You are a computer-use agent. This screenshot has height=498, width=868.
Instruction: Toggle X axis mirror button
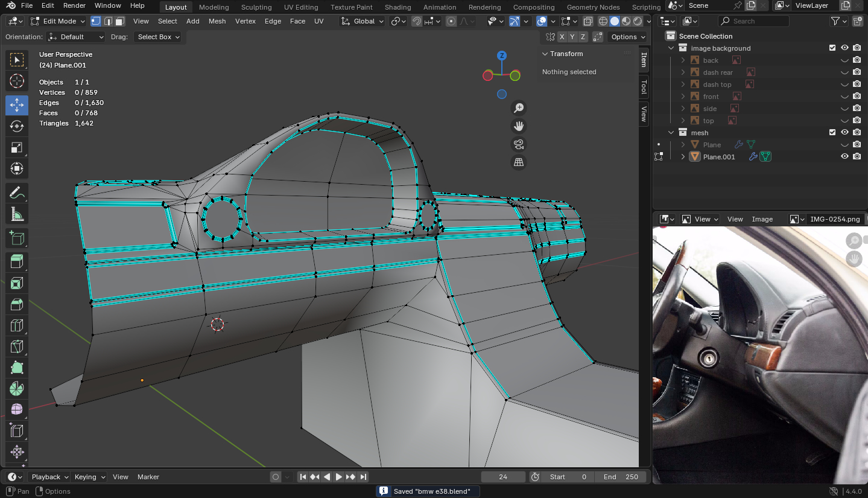[562, 37]
